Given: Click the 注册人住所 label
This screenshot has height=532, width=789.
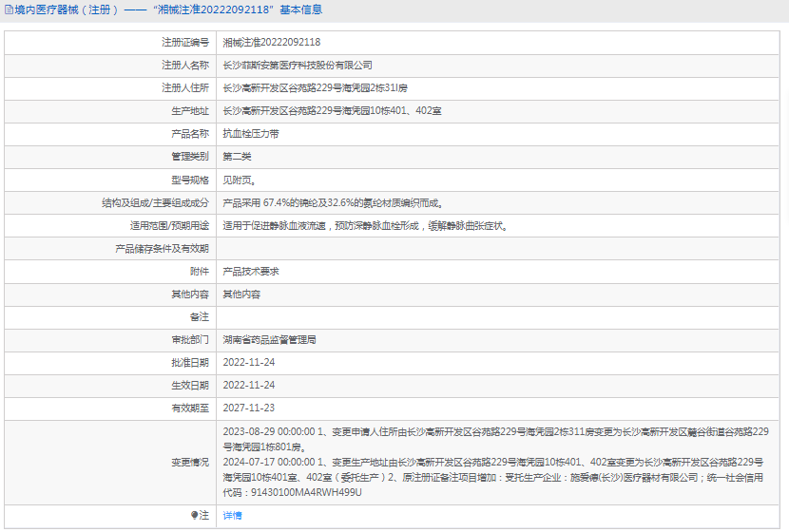Looking at the screenshot, I should [x=185, y=88].
